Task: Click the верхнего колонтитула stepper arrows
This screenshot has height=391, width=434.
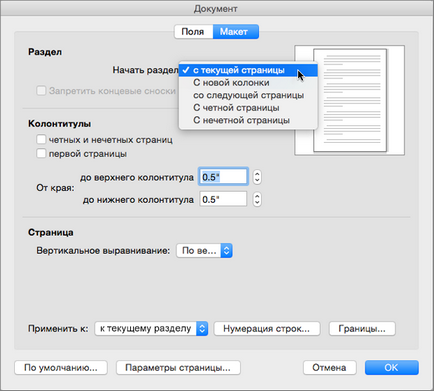Action: [x=257, y=177]
